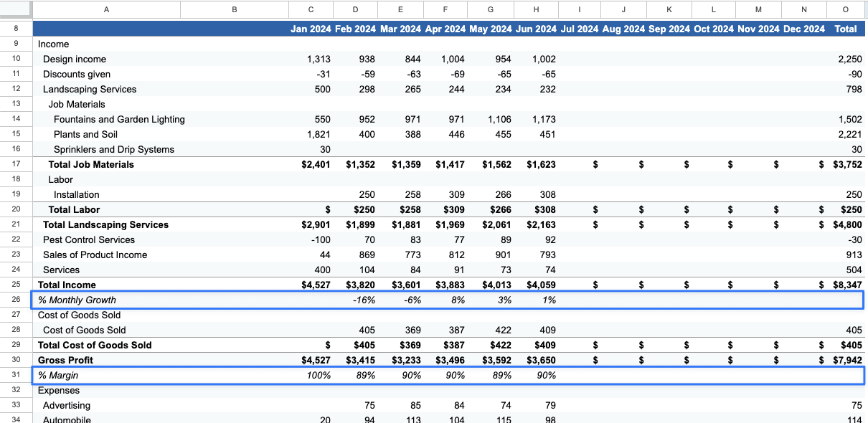This screenshot has width=868, height=423.
Task: Select the Fountains and Garden Lighting cell
Action: [119, 119]
